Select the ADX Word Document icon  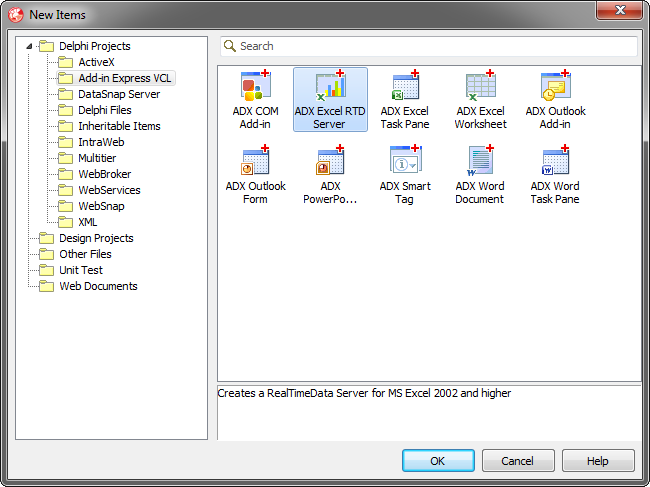(x=480, y=160)
